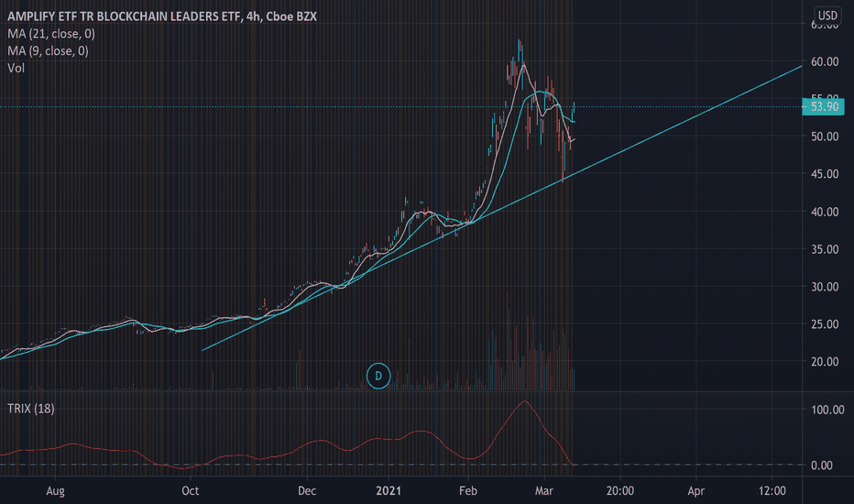Click the 20.00 price axis label
The image size is (854, 504).
point(825,361)
